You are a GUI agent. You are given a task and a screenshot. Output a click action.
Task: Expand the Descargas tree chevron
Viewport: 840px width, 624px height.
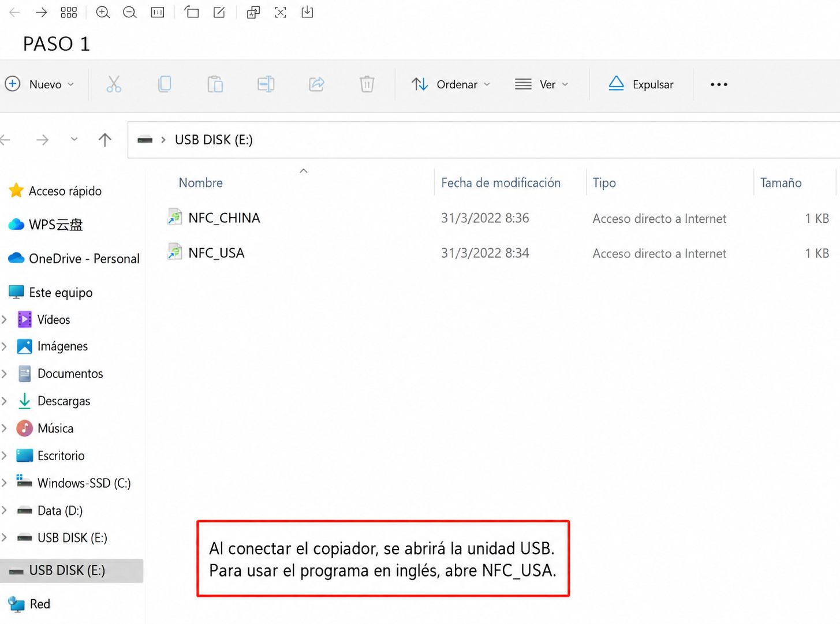[x=5, y=401]
